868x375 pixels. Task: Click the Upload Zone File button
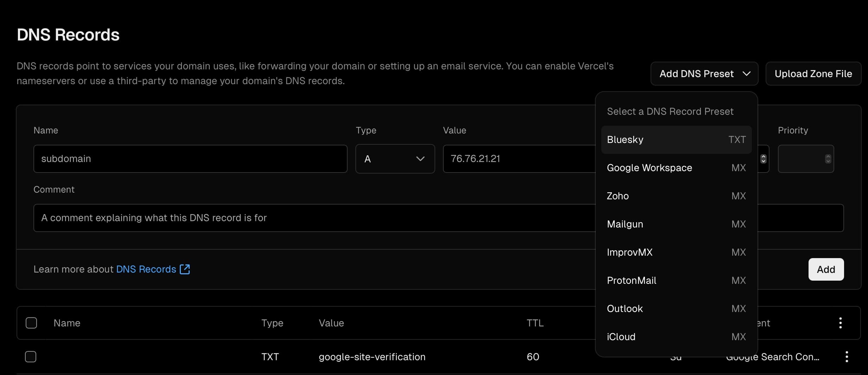pos(813,74)
